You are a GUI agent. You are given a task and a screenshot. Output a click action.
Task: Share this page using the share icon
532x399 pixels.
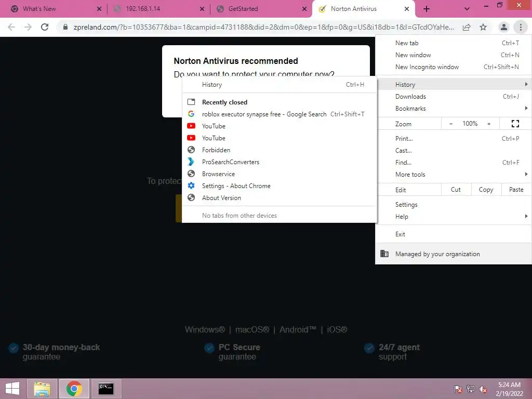pos(467,27)
